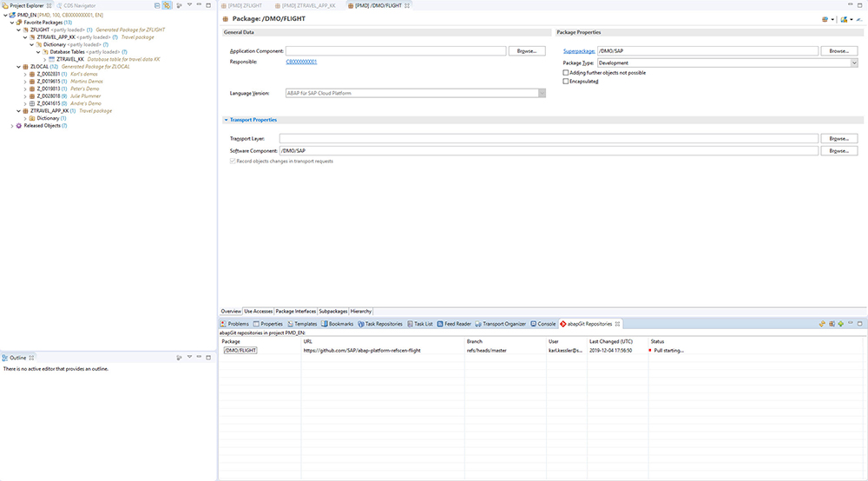Collapse the Favorite Packages node
This screenshot has width=868, height=481.
tap(12, 23)
